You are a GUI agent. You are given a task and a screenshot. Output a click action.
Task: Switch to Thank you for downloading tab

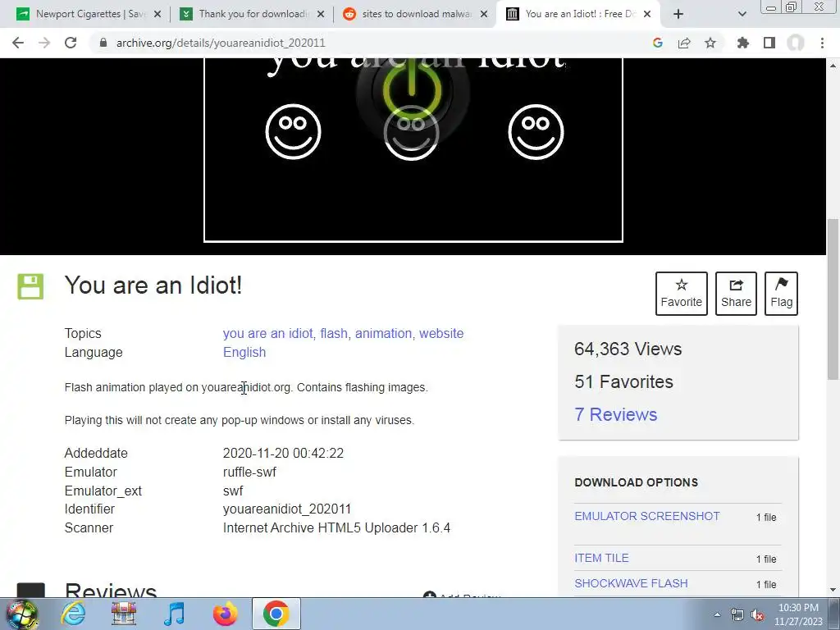coord(252,14)
